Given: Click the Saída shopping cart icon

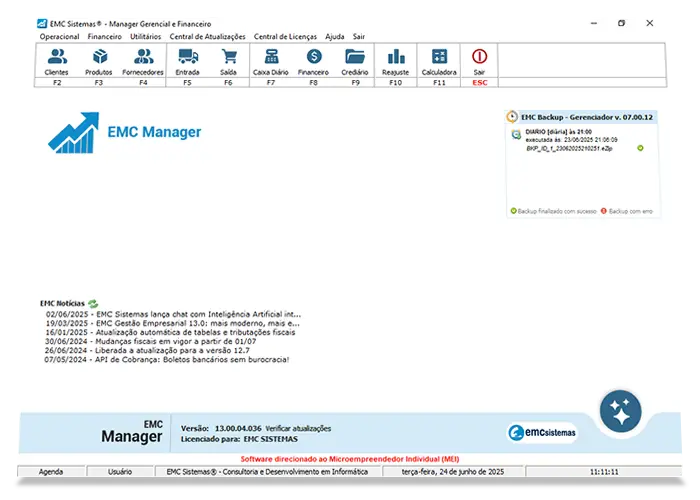Looking at the screenshot, I should [x=229, y=57].
